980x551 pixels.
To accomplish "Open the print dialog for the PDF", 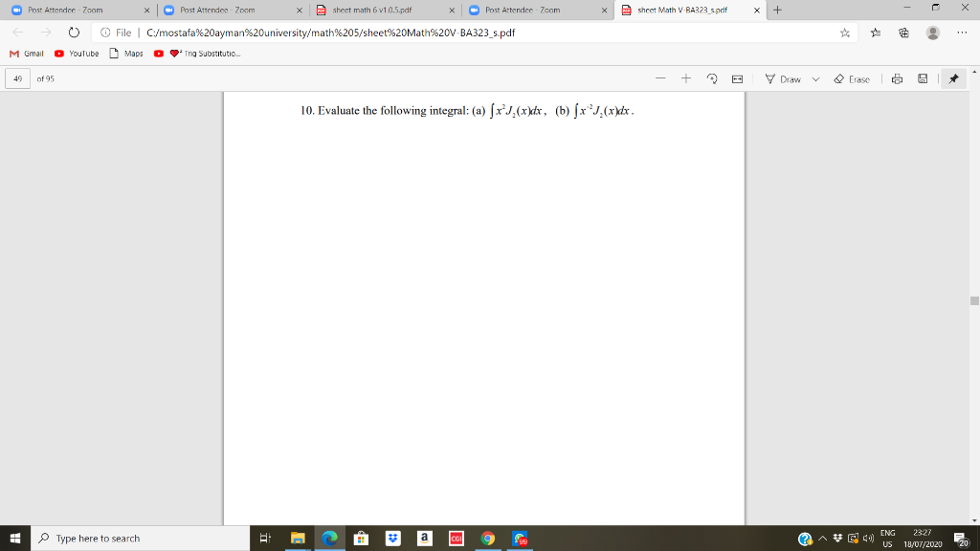I will click(897, 78).
